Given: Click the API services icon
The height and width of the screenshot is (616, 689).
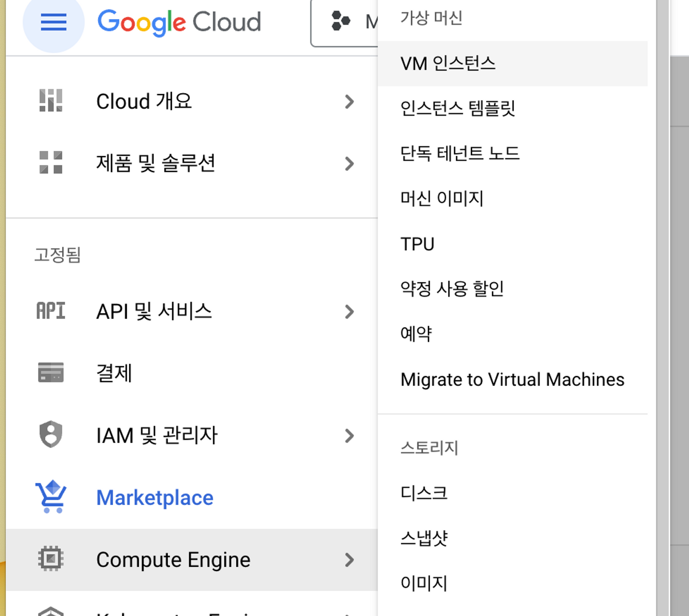Looking at the screenshot, I should pos(51,311).
